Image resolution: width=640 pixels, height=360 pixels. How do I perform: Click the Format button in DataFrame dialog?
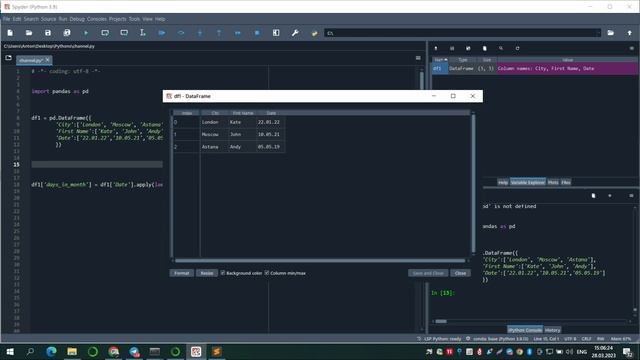pos(182,273)
